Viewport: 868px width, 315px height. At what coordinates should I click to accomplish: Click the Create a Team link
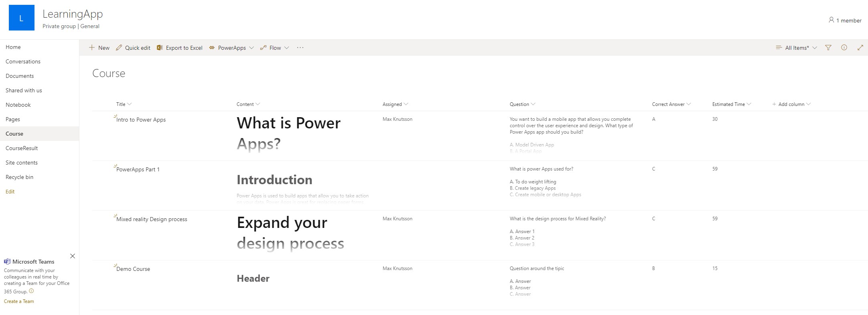[x=19, y=301]
